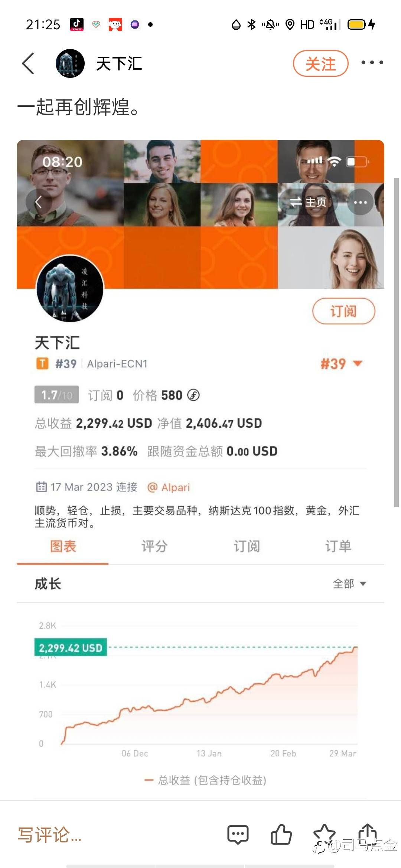
Task: Tap the 2,299.42 USD chart value marker
Action: 71,648
